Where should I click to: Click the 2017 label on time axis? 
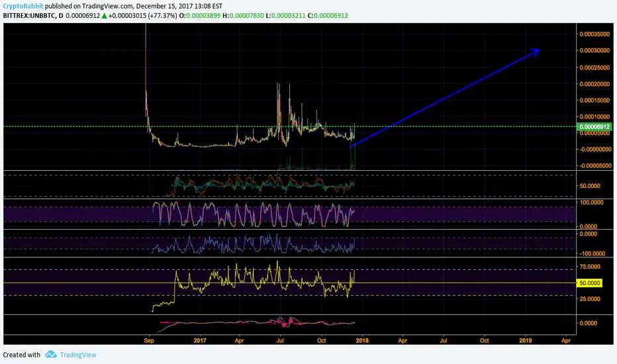click(x=200, y=340)
